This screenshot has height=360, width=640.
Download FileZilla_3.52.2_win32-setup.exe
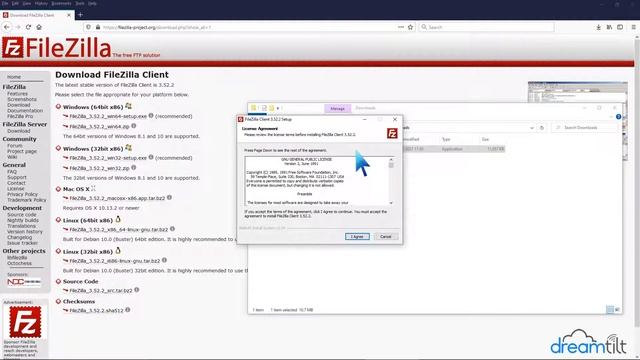point(108,158)
